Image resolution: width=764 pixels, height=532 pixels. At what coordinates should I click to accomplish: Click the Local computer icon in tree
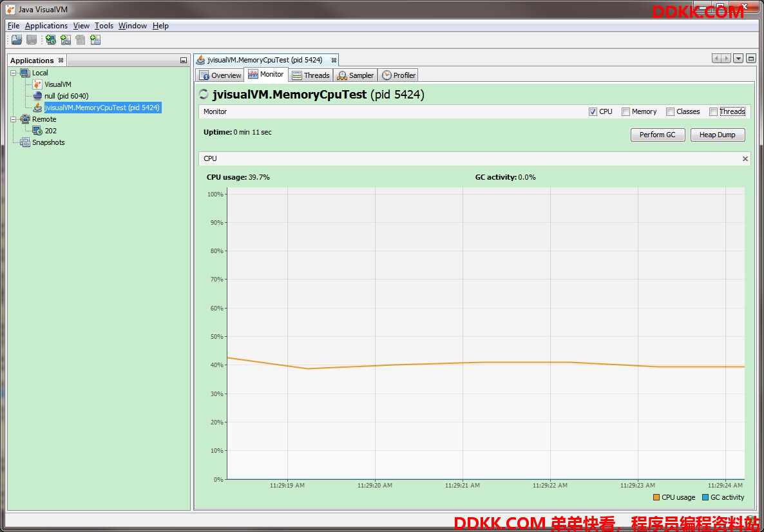click(25, 73)
